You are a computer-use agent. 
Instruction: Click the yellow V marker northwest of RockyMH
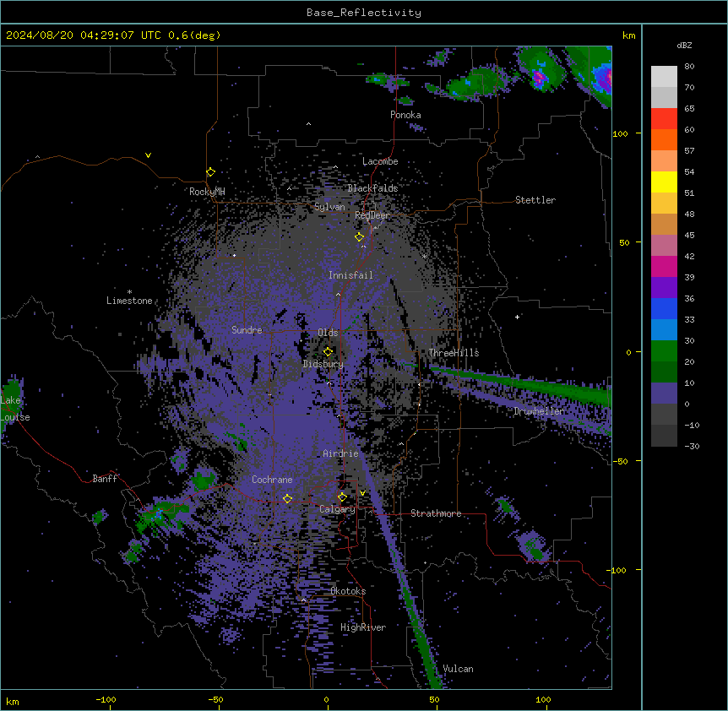click(148, 155)
